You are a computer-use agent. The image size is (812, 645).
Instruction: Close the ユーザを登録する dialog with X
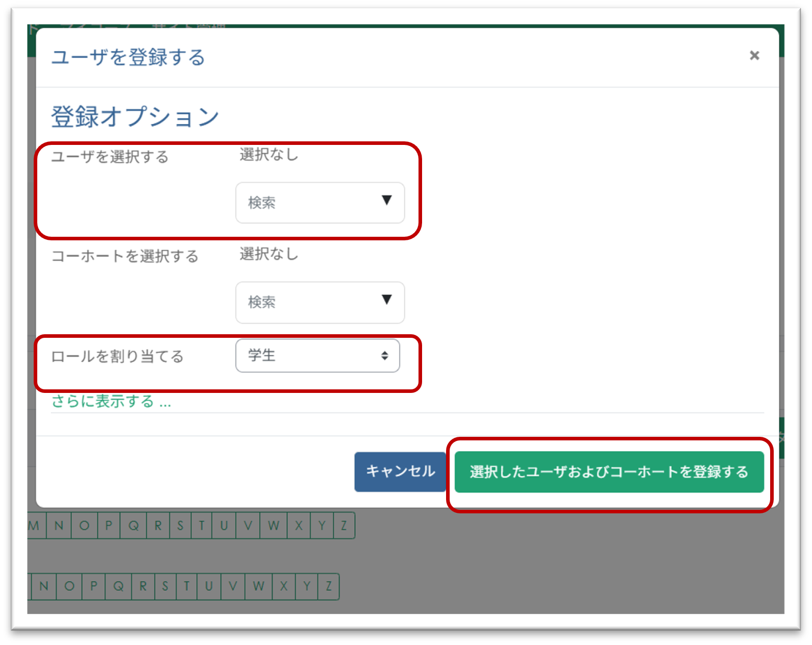[x=754, y=55]
